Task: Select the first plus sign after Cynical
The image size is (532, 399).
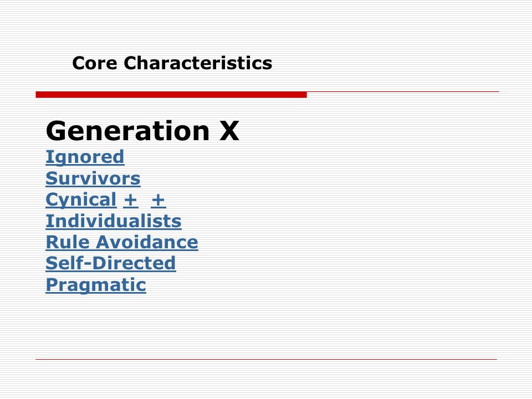Action: (131, 200)
